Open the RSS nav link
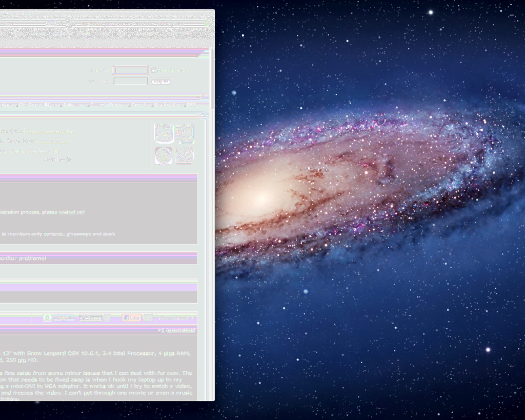This screenshot has height=420, width=525. click(x=191, y=105)
